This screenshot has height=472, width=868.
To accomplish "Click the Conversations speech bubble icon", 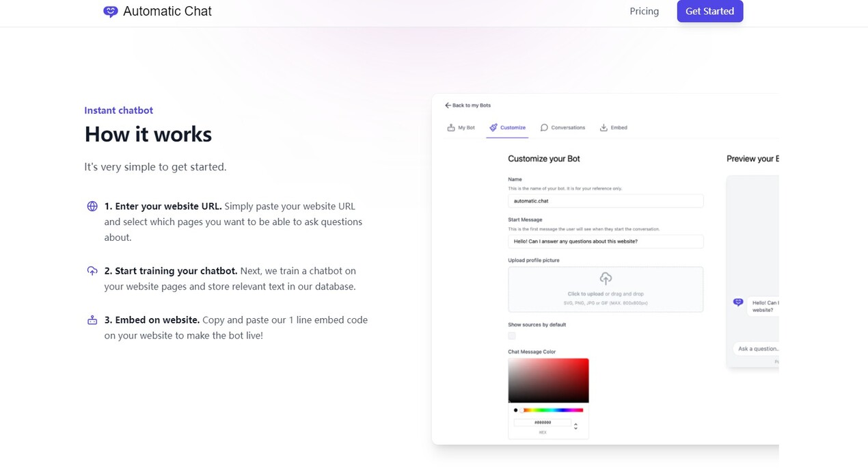I will point(544,128).
